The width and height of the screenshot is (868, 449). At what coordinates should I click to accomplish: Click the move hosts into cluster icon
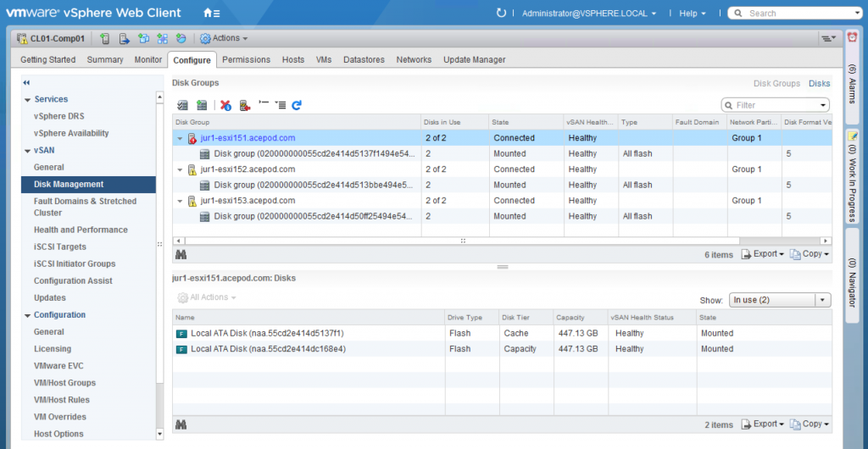pos(125,38)
